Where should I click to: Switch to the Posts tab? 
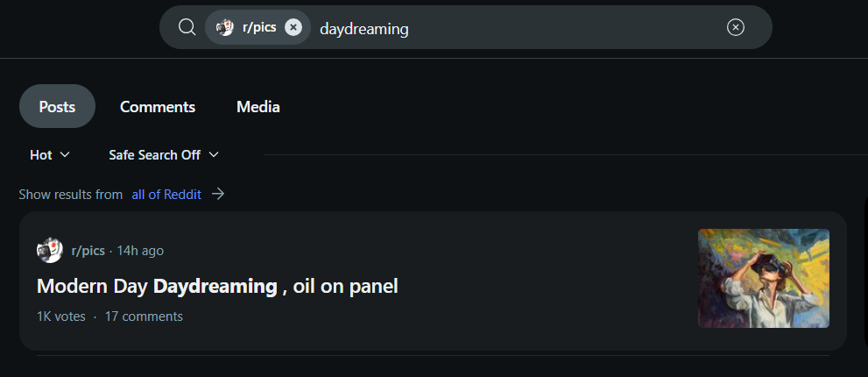pyautogui.click(x=57, y=107)
